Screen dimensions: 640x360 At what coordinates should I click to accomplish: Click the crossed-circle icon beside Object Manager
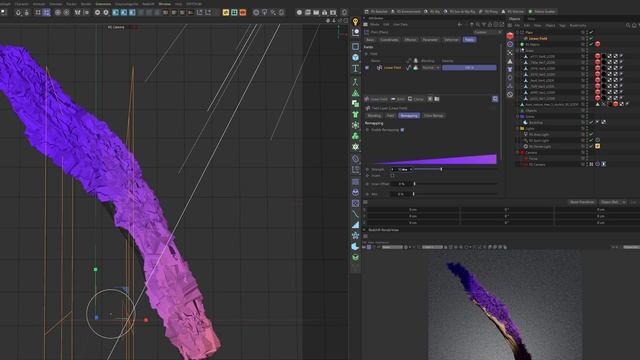tap(510, 94)
